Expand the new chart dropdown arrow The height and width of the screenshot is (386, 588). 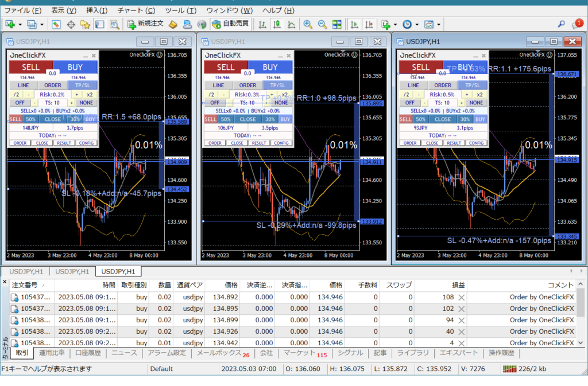[x=20, y=25]
